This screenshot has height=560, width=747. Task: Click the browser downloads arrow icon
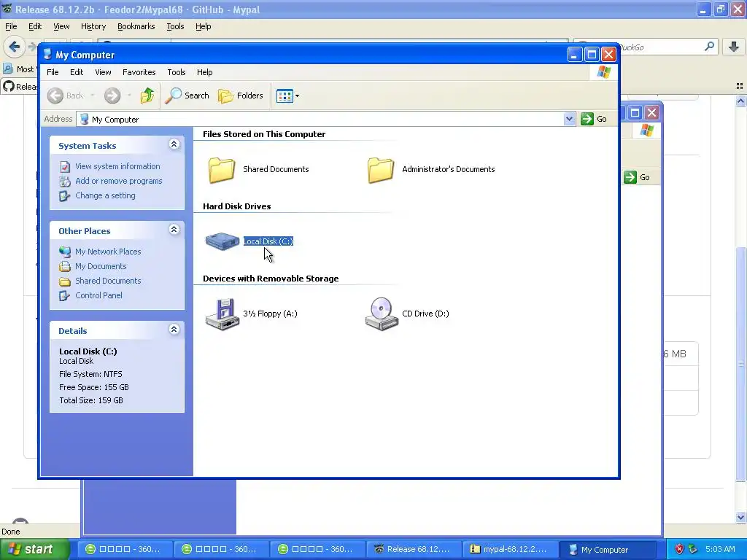(x=734, y=47)
